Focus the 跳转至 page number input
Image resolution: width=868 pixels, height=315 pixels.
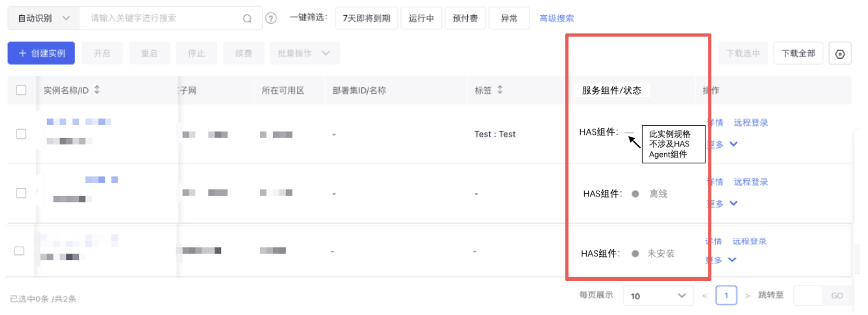[x=808, y=296]
